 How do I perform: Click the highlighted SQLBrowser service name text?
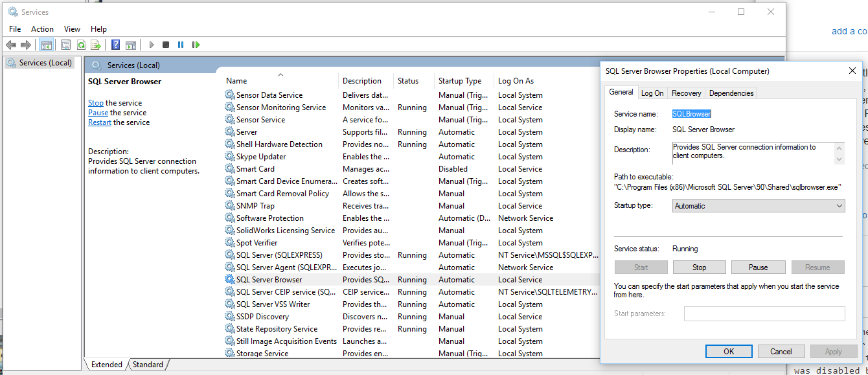pos(692,114)
